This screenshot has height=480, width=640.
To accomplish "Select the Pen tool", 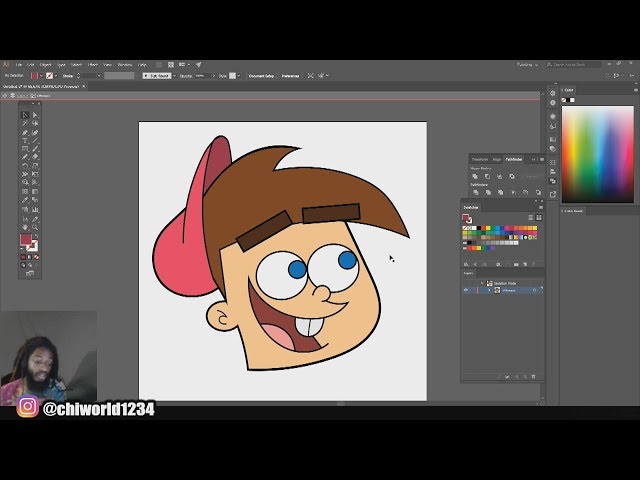I will [25, 132].
